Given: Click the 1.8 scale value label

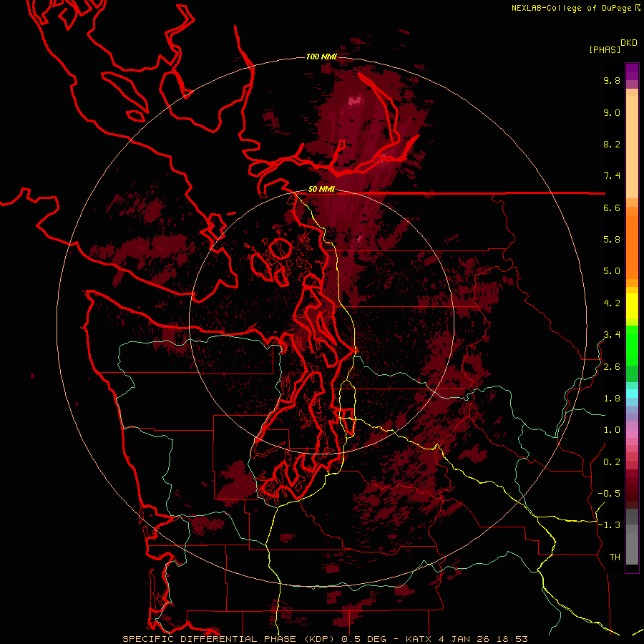Looking at the screenshot, I should click(612, 399).
